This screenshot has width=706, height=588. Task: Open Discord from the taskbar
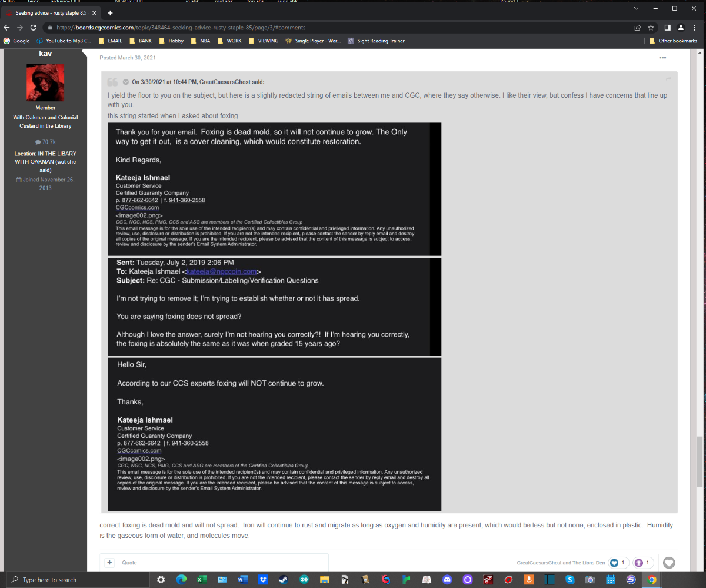point(447,580)
